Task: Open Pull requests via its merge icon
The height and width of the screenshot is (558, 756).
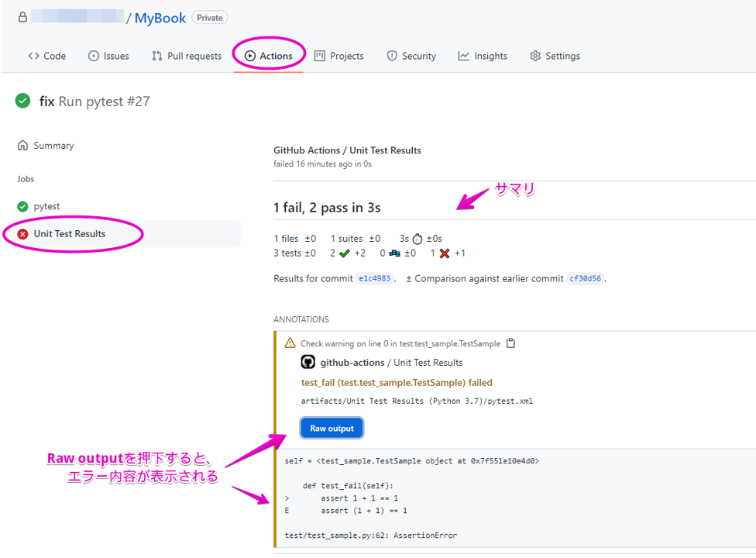Action: coord(155,55)
